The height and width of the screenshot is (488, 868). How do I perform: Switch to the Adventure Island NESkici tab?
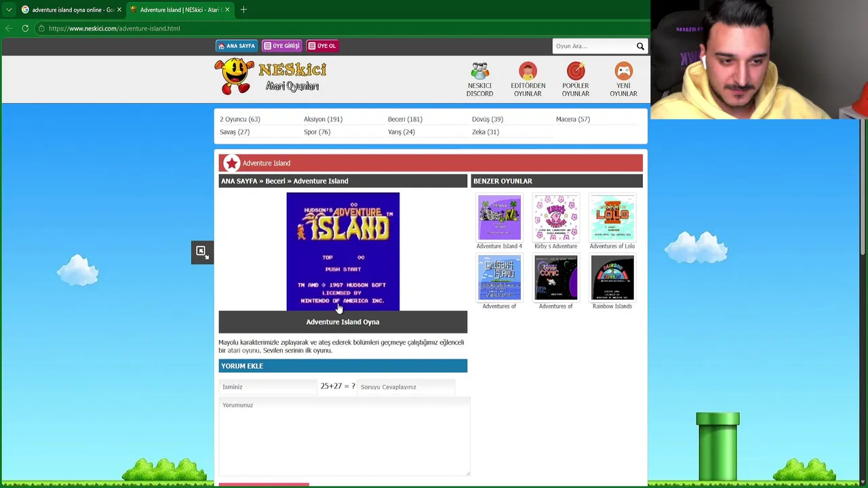[x=180, y=9]
